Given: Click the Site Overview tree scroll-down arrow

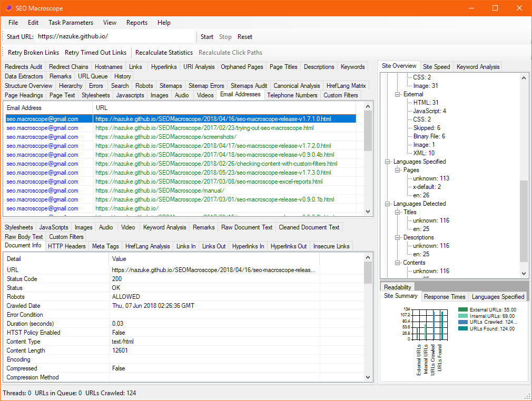Looking at the screenshot, I should pos(524,273).
